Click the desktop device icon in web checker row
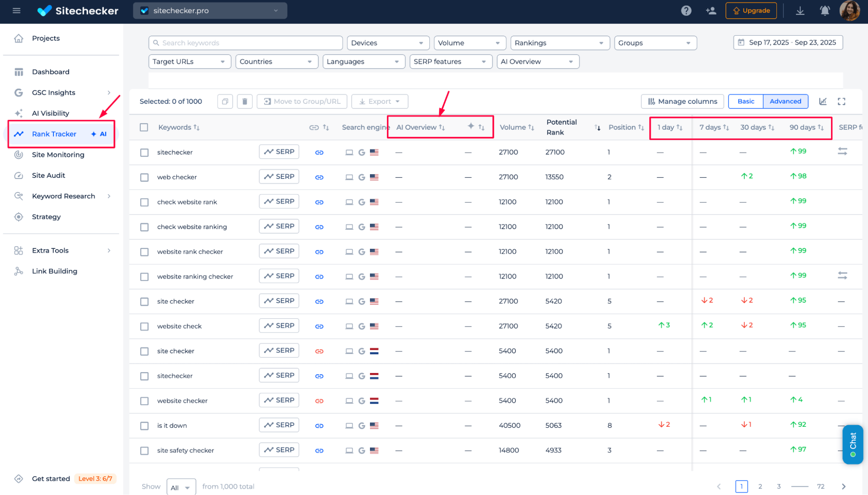The image size is (868, 495). 349,177
